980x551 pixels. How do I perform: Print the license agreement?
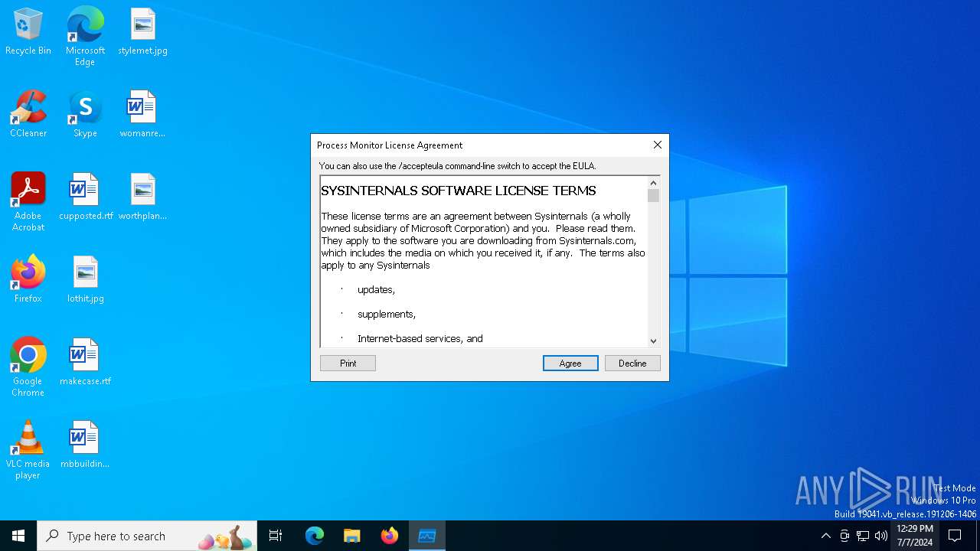tap(348, 363)
